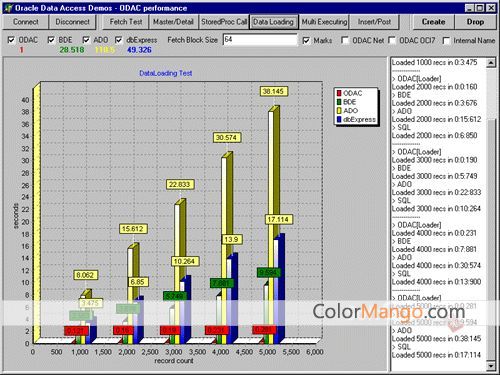Switch to the Fetch Test tab
The image size is (500, 375).
[x=126, y=22]
